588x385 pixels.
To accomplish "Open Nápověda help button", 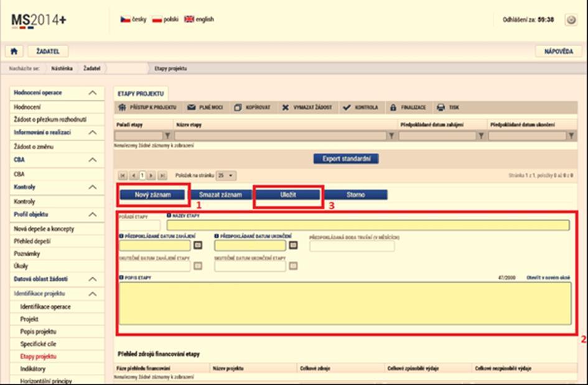I will (x=558, y=52).
